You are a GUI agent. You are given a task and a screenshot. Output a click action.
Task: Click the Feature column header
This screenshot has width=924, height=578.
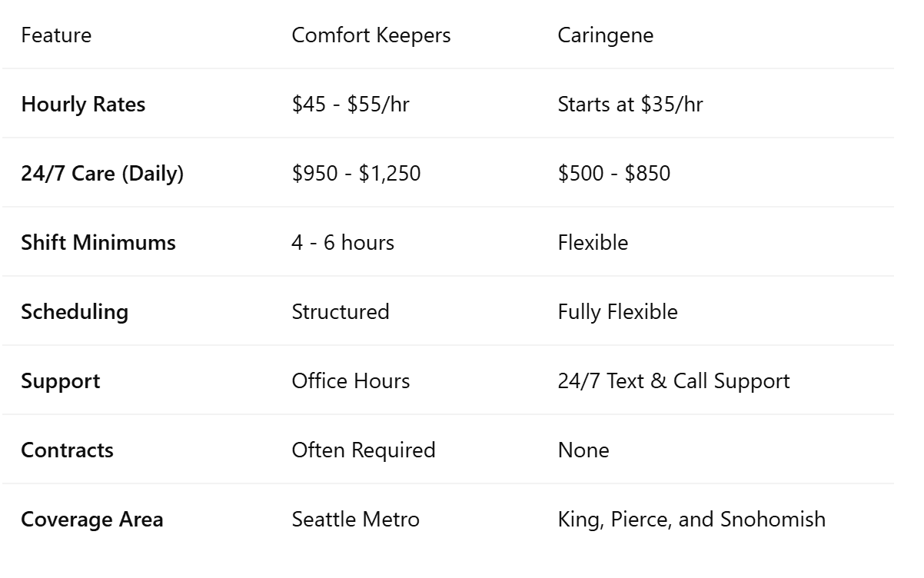tap(56, 35)
